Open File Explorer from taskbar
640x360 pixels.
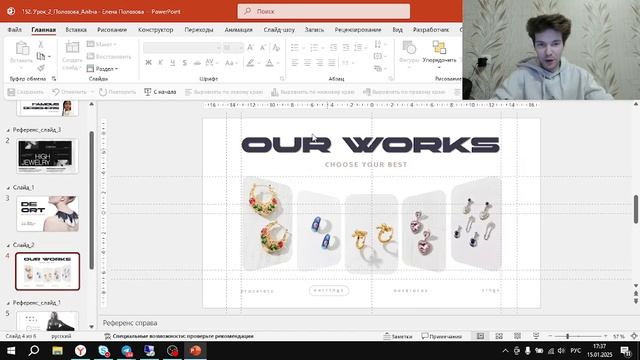pyautogui.click(x=57, y=351)
